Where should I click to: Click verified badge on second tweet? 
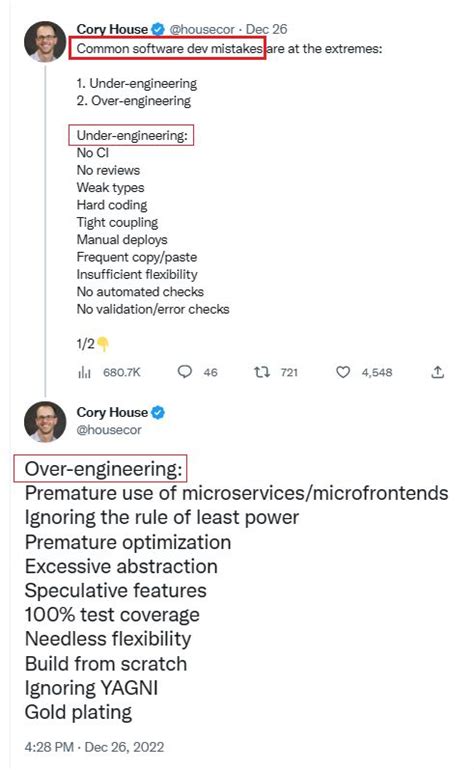pos(158,412)
